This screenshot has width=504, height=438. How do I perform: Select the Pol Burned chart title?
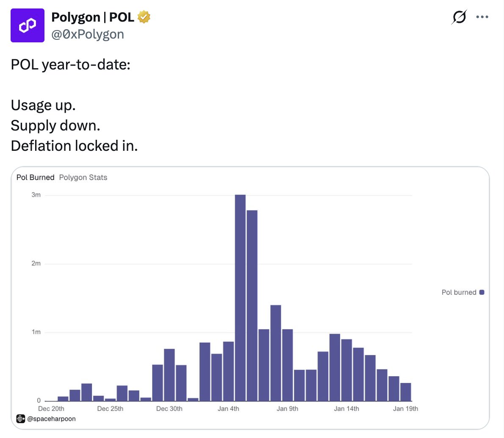coord(35,177)
